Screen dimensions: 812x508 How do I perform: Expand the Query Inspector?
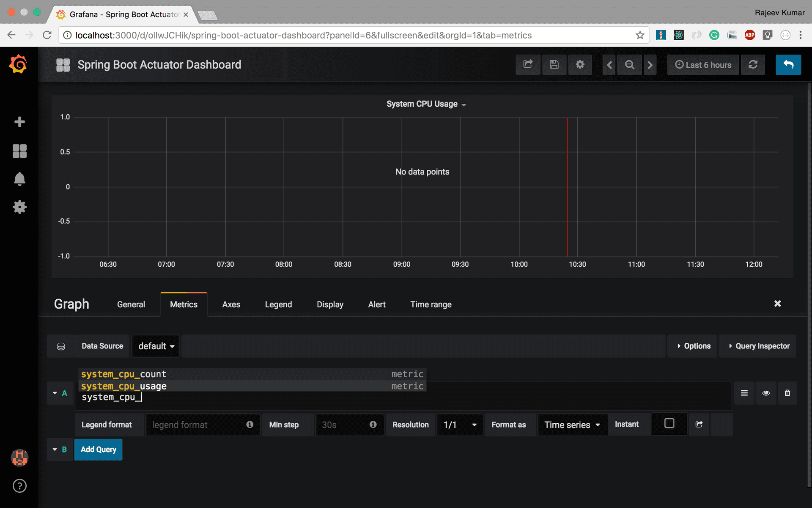757,346
